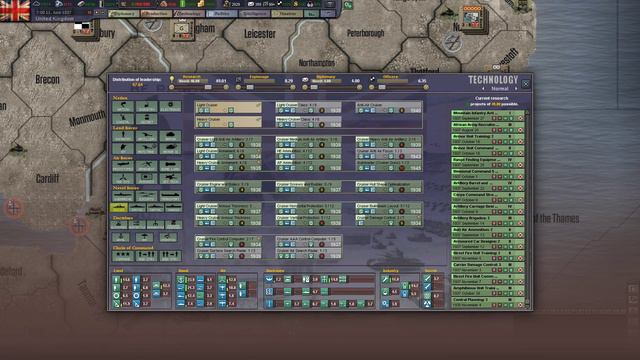Open the propeller engine tab under Air Forces
This screenshot has width=640, height=360.
click(123, 178)
